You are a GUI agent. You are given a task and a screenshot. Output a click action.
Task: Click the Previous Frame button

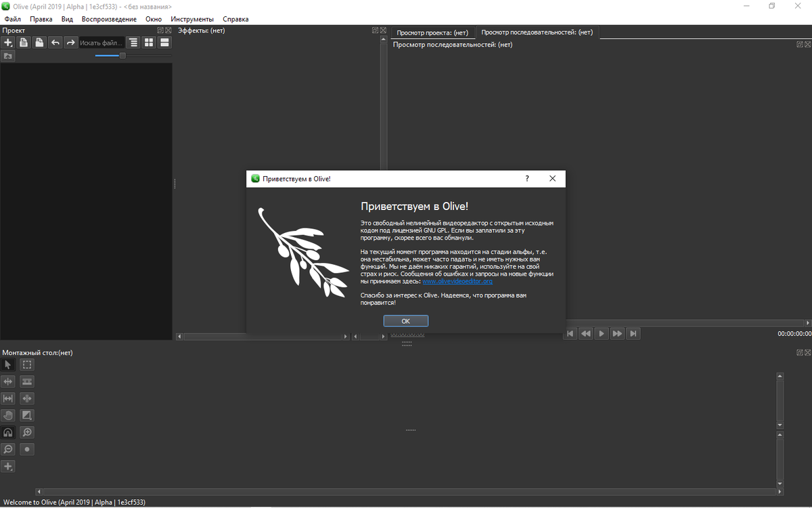(586, 333)
